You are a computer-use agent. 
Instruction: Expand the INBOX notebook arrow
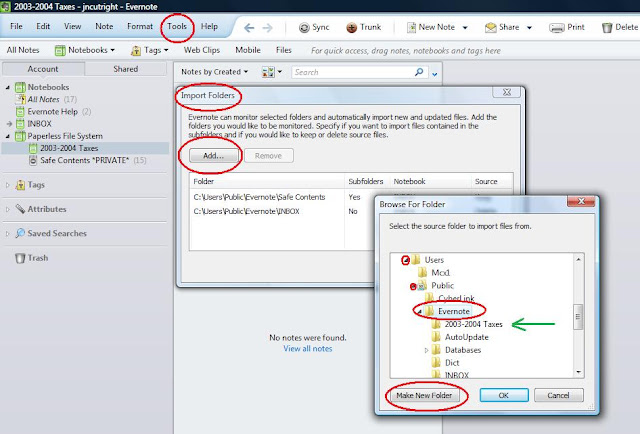pos(9,124)
